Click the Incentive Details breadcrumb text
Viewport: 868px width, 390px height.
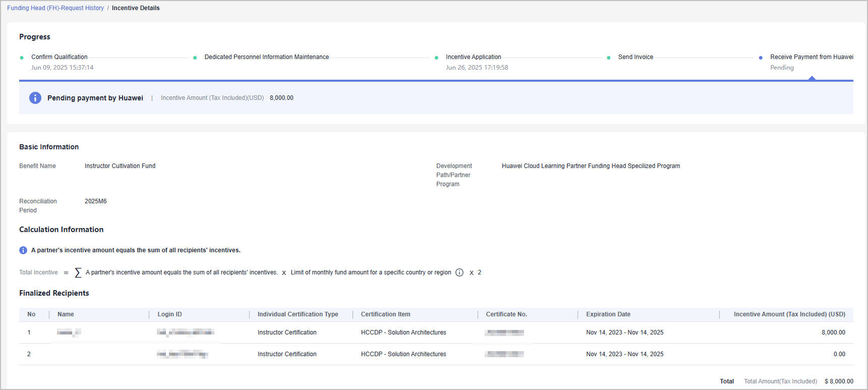[136, 8]
